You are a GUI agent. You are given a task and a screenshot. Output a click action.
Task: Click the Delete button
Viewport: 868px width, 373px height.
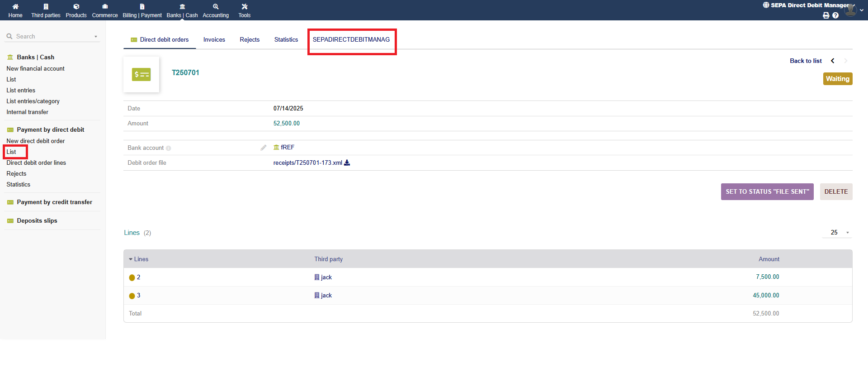[836, 192]
